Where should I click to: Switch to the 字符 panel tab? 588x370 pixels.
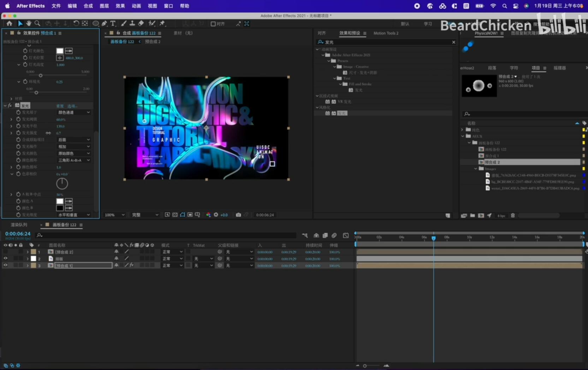(514, 68)
